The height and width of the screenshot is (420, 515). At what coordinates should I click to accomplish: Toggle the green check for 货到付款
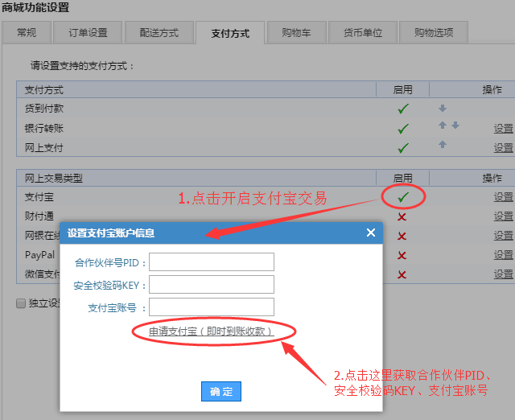pyautogui.click(x=403, y=109)
